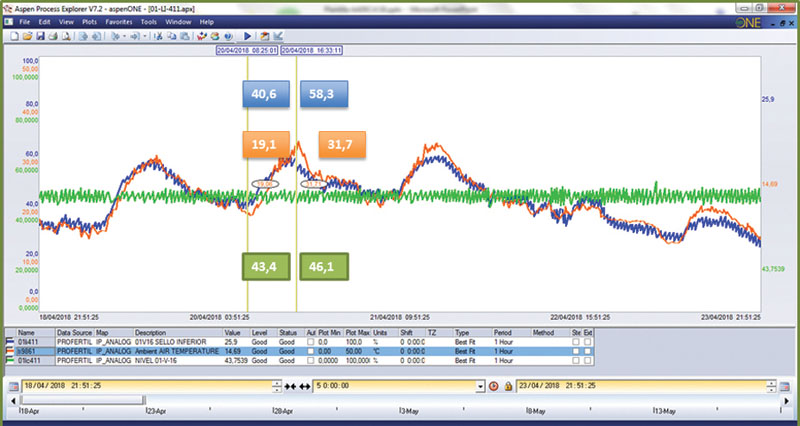Image resolution: width=800 pixels, height=426 pixels.
Task: Click the Plot Max column header
Action: tap(357, 333)
